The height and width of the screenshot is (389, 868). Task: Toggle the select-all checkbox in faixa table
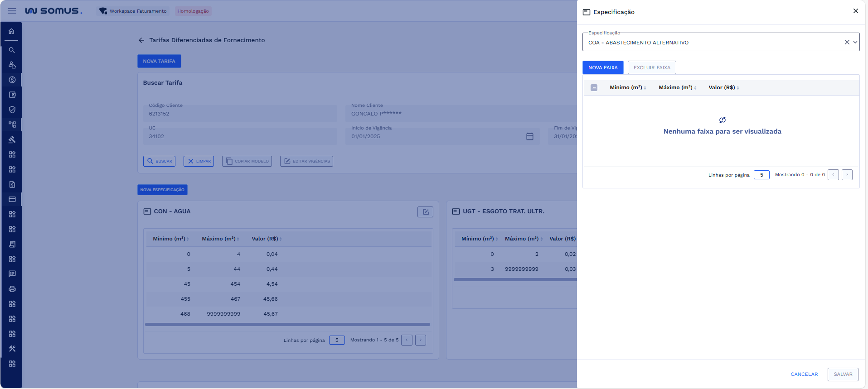[594, 88]
